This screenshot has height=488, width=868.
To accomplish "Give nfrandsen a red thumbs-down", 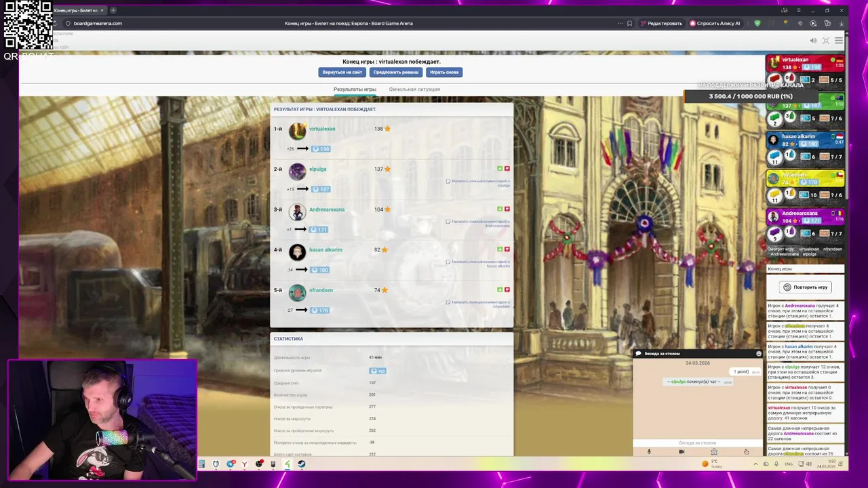I will (x=507, y=289).
